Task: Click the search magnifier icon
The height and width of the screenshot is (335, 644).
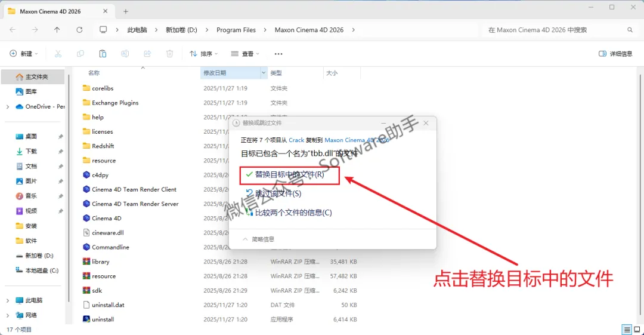Action: [630, 30]
